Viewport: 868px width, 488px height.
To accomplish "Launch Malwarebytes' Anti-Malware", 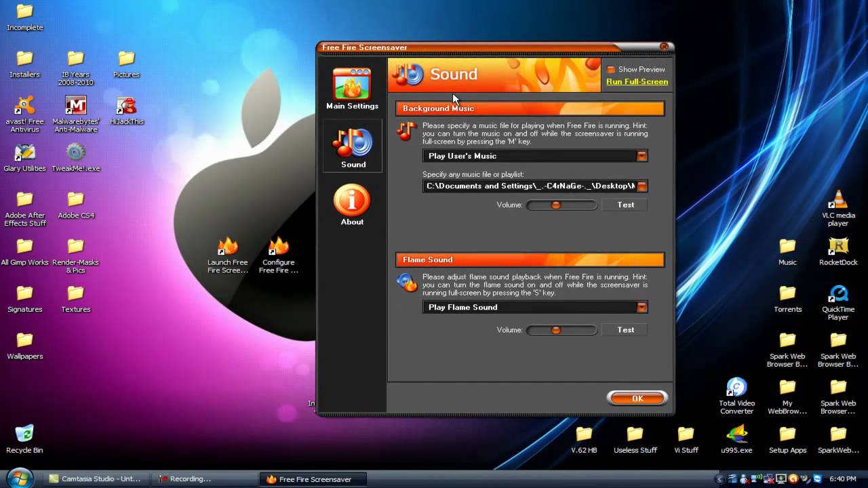I will (76, 114).
